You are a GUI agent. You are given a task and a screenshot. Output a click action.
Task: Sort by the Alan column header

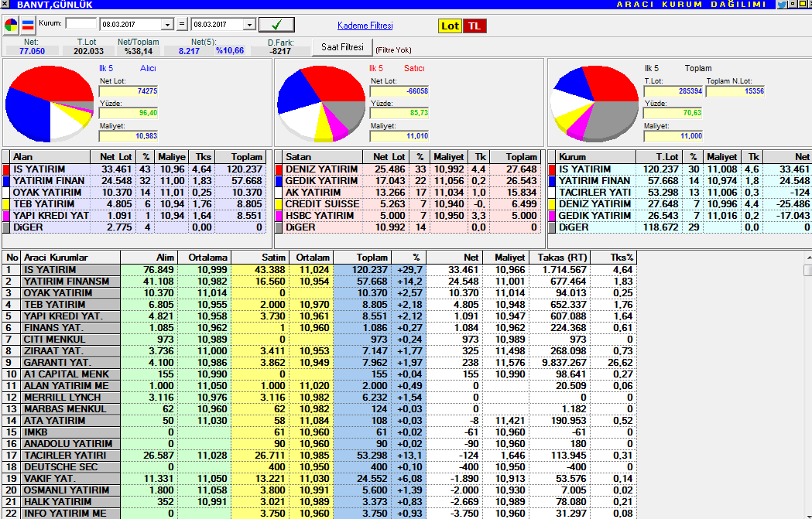coord(50,157)
